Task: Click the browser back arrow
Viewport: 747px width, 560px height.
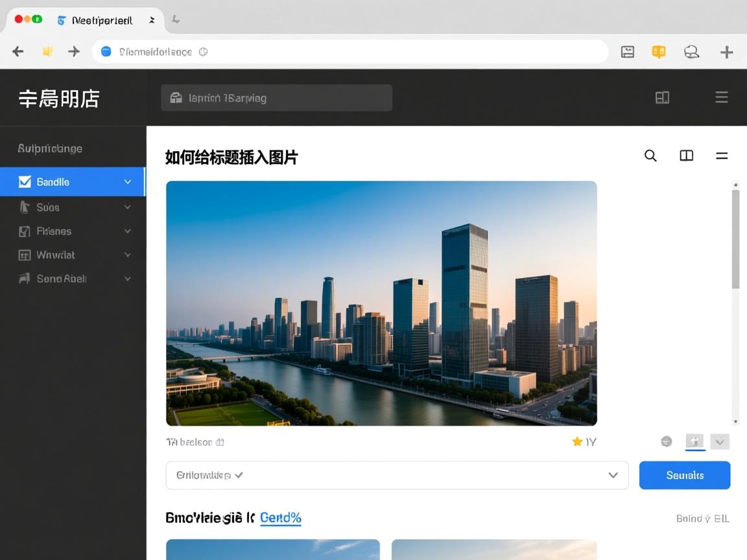Action: (18, 52)
